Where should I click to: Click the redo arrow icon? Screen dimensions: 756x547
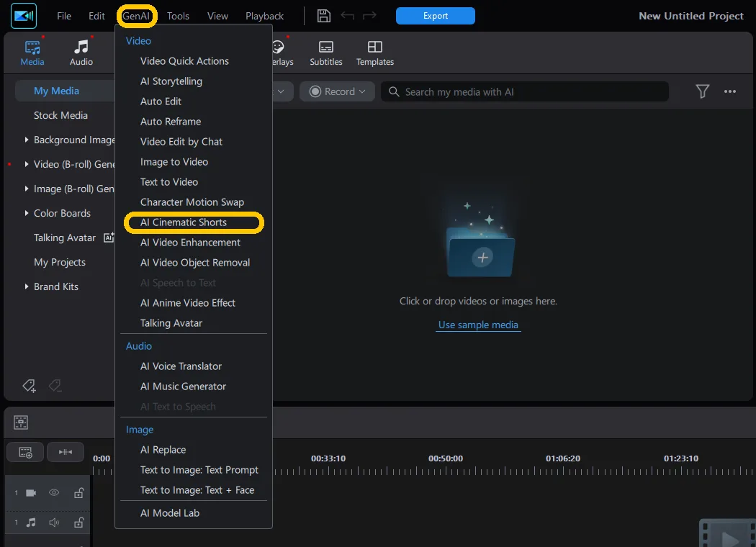coord(369,16)
